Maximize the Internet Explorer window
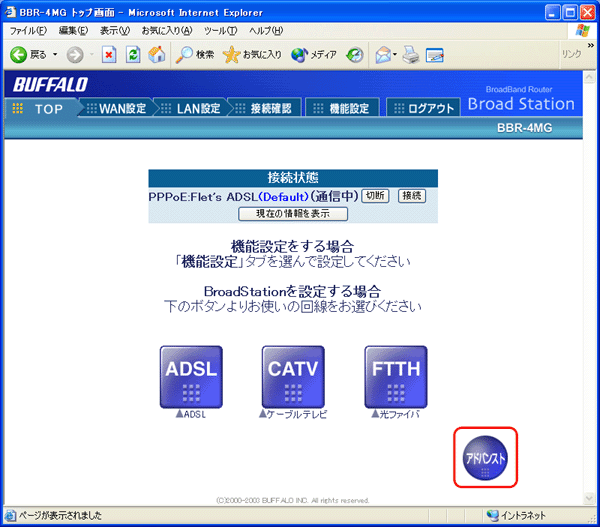The image size is (600, 527). coord(570,13)
